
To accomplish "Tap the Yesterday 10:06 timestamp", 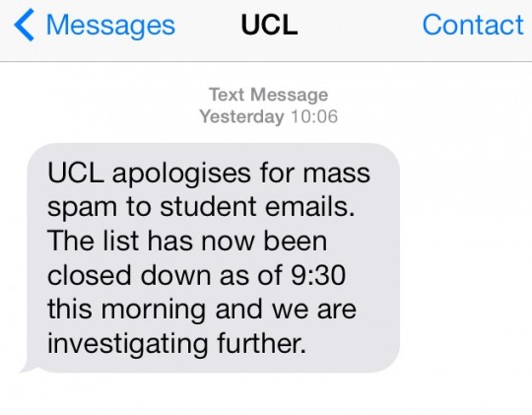I will click(268, 116).
